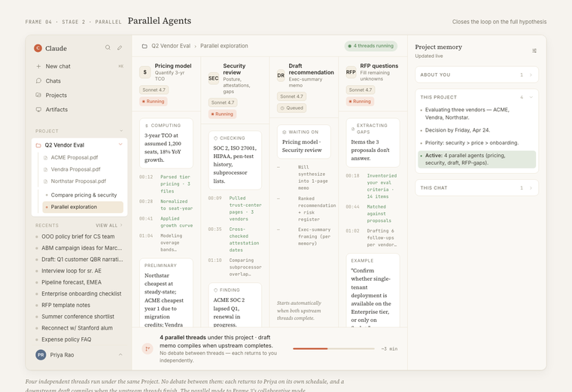Click the 4 threads running status pill
Viewport: 572px width, 392px height.
pyautogui.click(x=371, y=46)
